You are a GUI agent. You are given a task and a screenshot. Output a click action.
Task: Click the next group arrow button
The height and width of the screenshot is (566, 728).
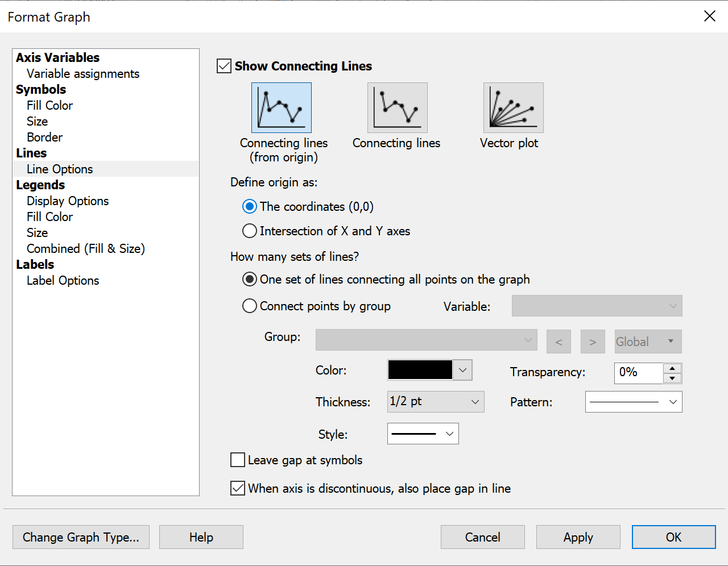(x=592, y=342)
